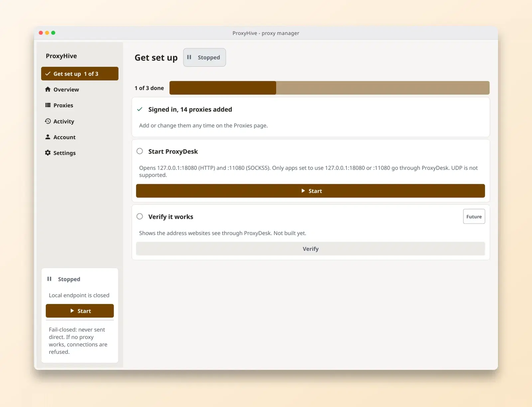Click the gear icon beside Settings
Image resolution: width=532 pixels, height=407 pixels.
[x=48, y=153]
